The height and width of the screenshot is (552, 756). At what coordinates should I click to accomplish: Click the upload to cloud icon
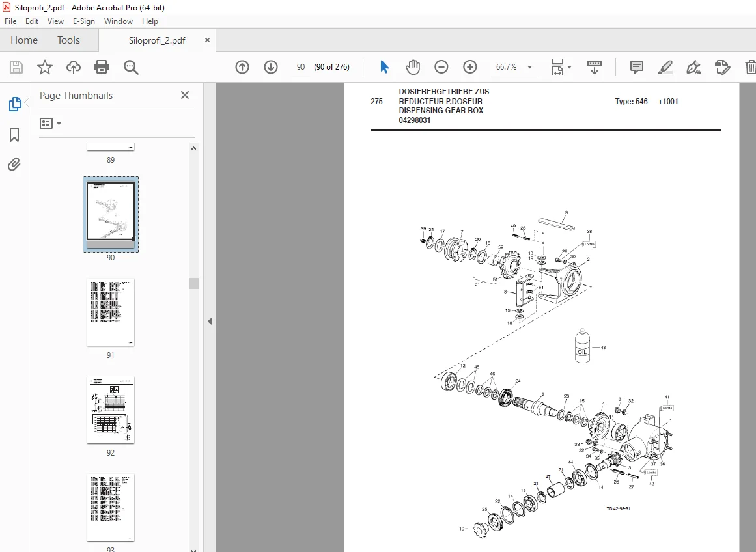[x=74, y=67]
